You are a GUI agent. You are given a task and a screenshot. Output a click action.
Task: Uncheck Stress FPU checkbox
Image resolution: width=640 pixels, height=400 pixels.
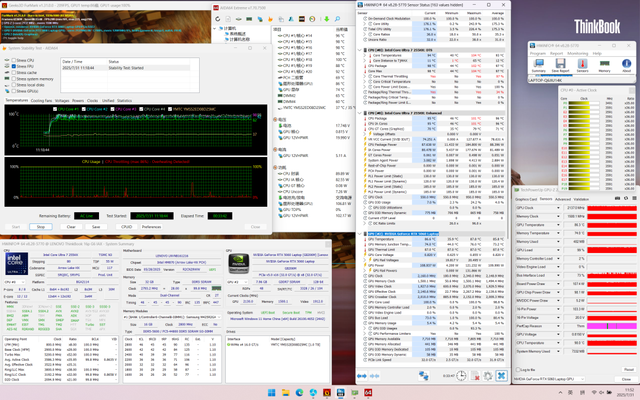[14, 66]
